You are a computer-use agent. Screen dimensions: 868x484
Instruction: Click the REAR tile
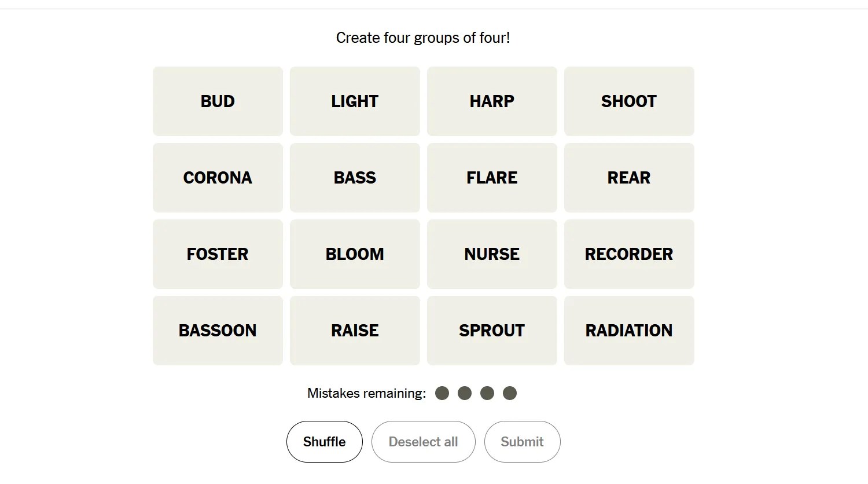[629, 178]
